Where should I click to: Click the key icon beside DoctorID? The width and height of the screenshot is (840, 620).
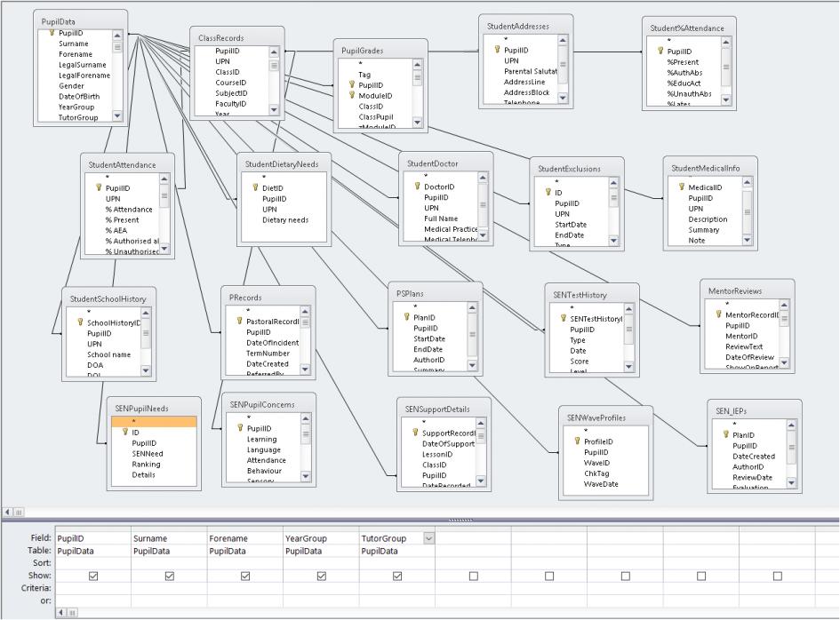point(417,186)
